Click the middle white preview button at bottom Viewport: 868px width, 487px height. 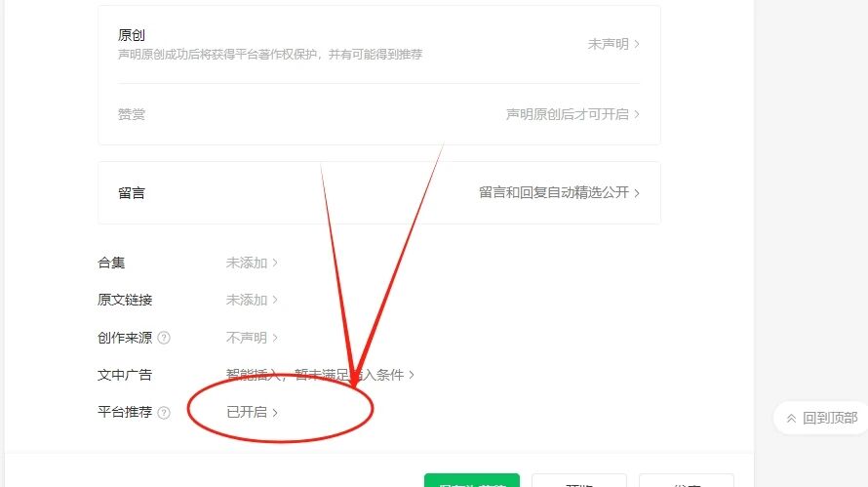click(x=579, y=480)
